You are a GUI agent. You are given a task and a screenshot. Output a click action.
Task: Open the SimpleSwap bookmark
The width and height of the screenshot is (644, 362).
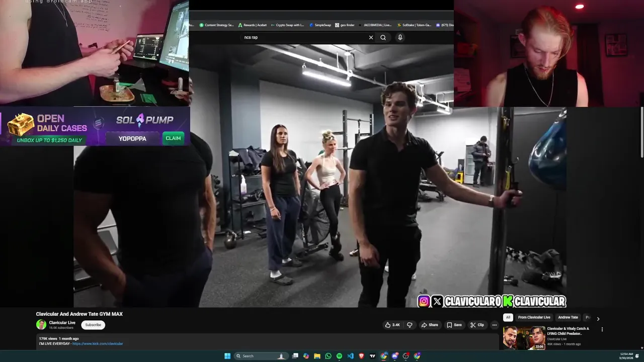point(320,25)
